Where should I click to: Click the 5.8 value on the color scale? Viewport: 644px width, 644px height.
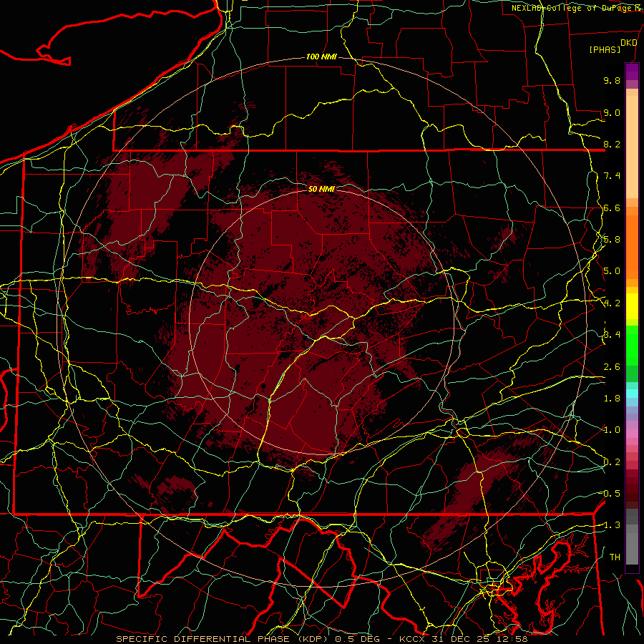[612, 240]
